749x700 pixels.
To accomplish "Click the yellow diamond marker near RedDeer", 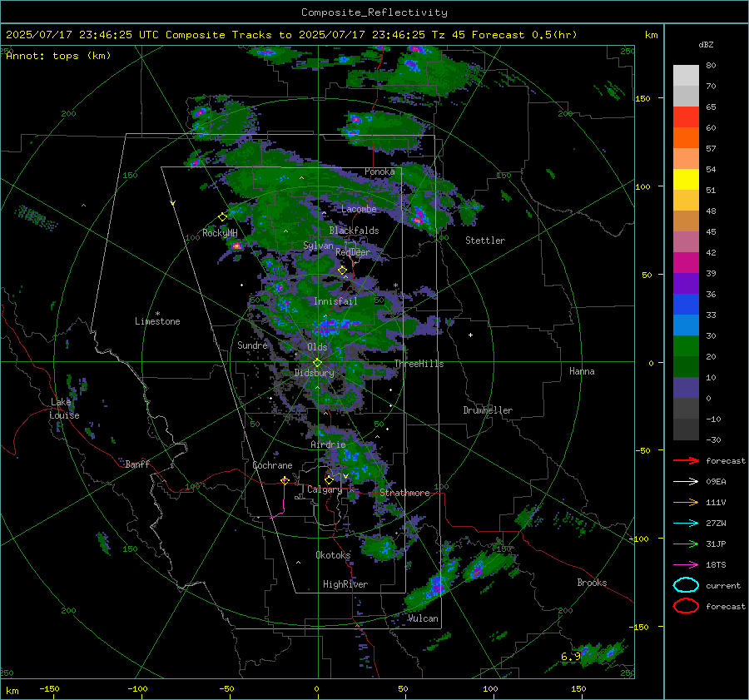I will (x=342, y=271).
